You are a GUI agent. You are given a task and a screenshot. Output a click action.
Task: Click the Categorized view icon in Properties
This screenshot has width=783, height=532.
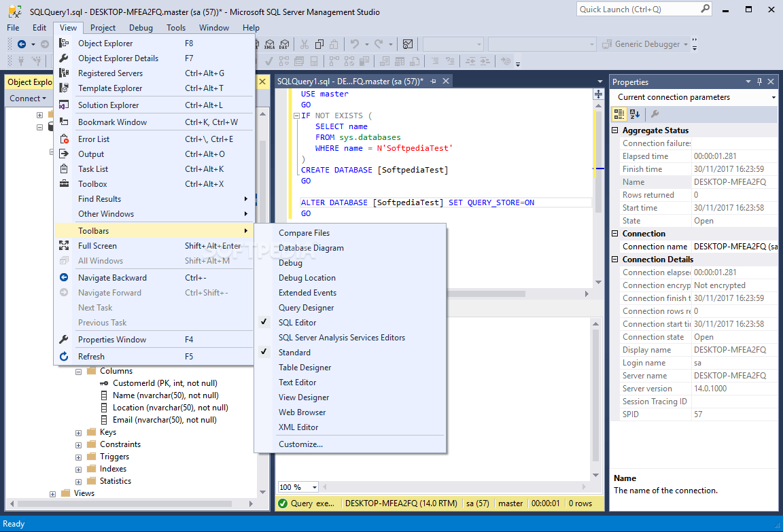619,114
